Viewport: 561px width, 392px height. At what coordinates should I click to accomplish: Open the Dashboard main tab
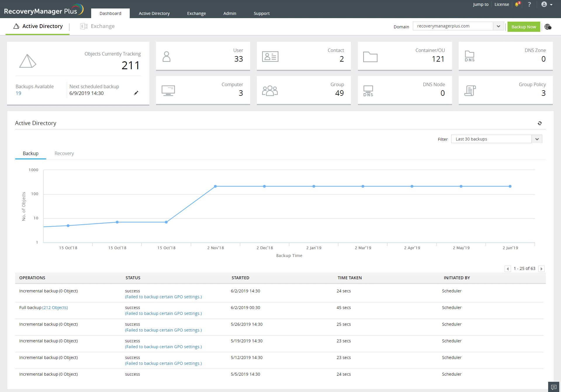click(x=110, y=13)
